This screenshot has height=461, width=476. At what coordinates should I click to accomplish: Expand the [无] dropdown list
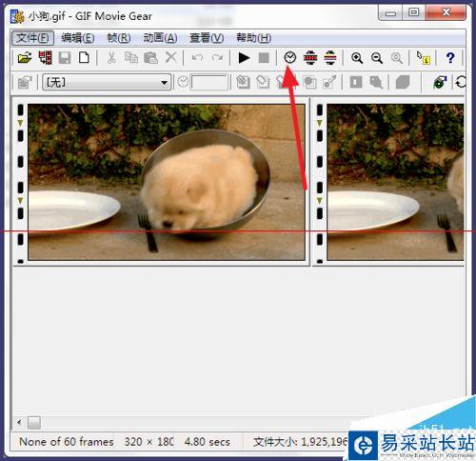(164, 83)
